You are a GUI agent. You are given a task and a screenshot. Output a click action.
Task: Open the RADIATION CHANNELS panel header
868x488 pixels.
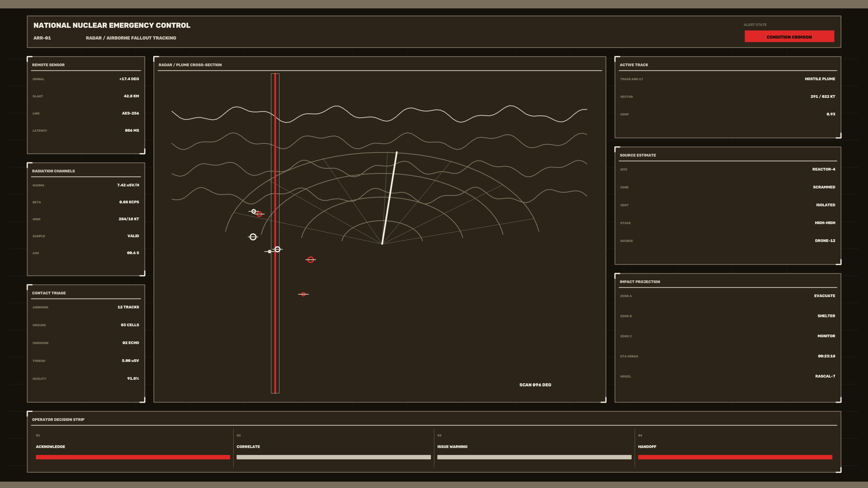click(53, 171)
